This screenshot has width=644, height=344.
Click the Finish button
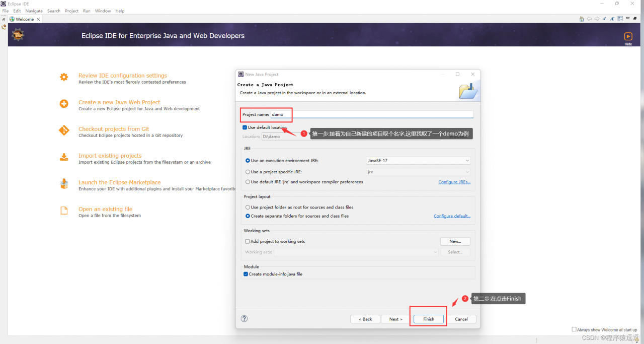tap(429, 319)
